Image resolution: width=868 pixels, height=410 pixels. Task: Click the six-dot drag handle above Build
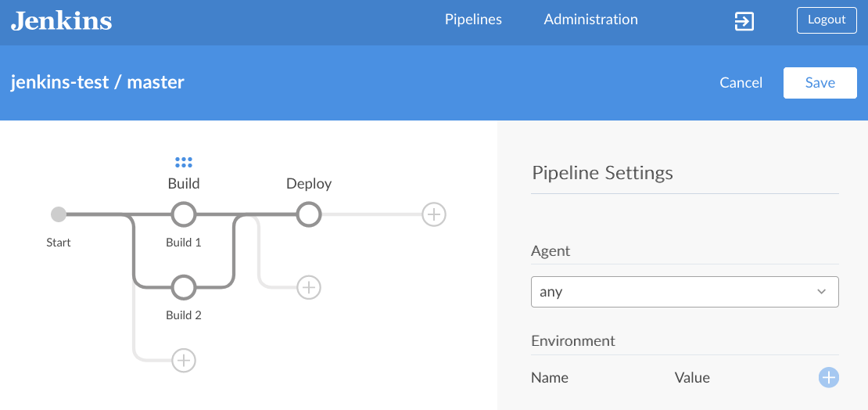(184, 162)
